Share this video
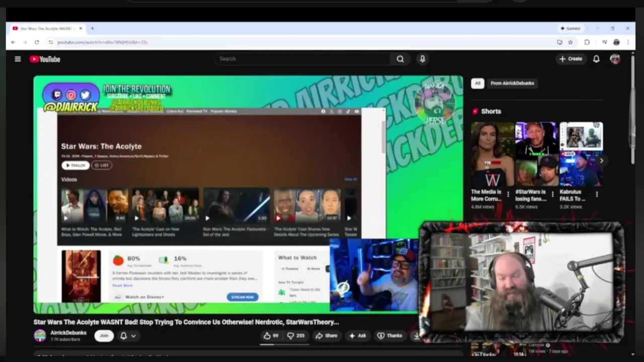644x362 pixels. 327,335
